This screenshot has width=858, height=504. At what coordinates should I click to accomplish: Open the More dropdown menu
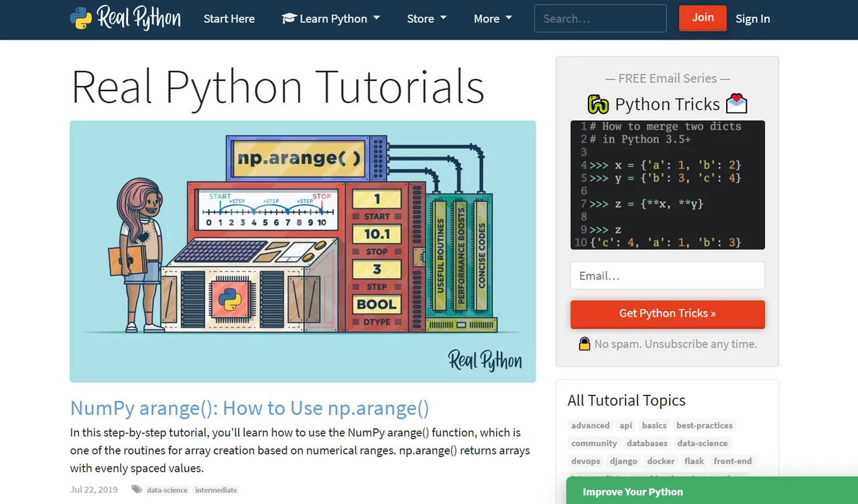pyautogui.click(x=493, y=19)
